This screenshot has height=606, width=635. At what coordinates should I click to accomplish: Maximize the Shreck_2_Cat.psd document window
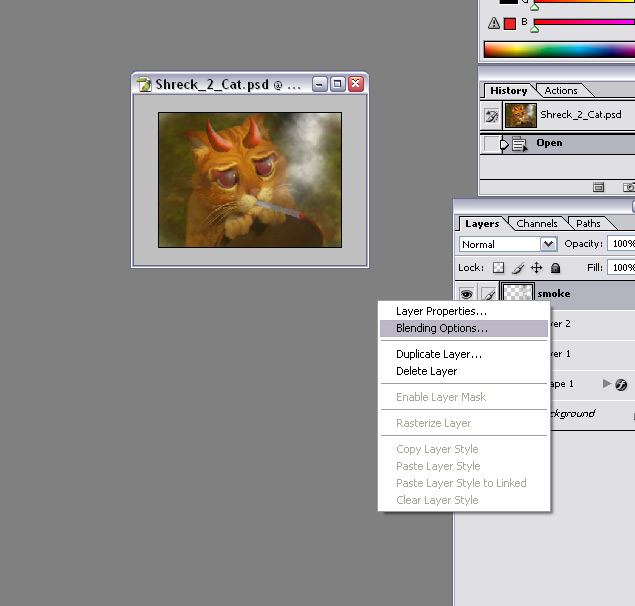[x=337, y=84]
